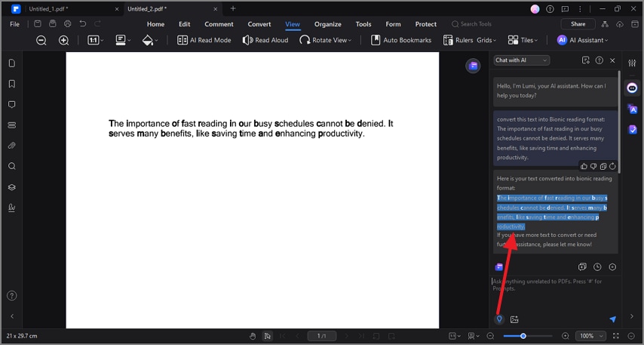The width and height of the screenshot is (644, 345).
Task: Send the AI chat message
Action: 613,319
